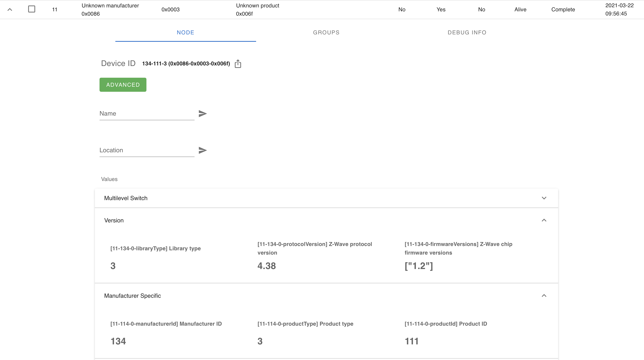644x360 pixels.
Task: Click the Manufacturer Specific header title
Action: [x=132, y=296]
